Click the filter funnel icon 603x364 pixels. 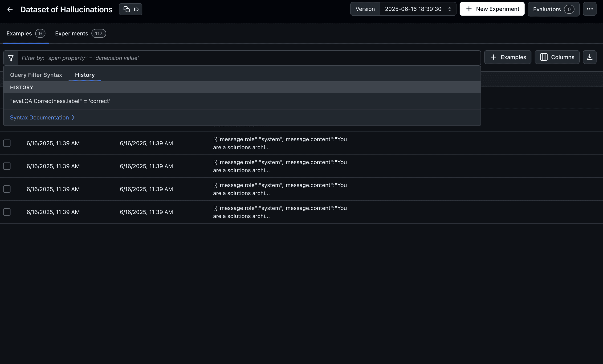11,58
